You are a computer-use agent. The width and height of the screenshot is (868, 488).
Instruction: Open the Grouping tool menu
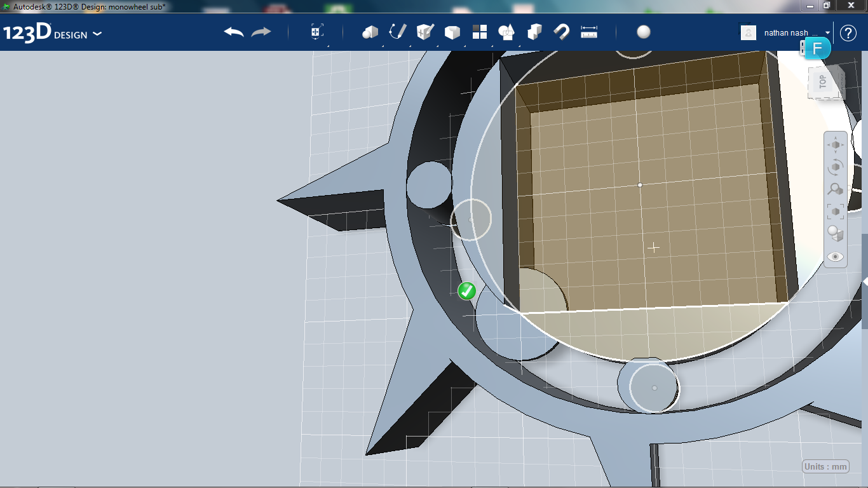pos(506,32)
